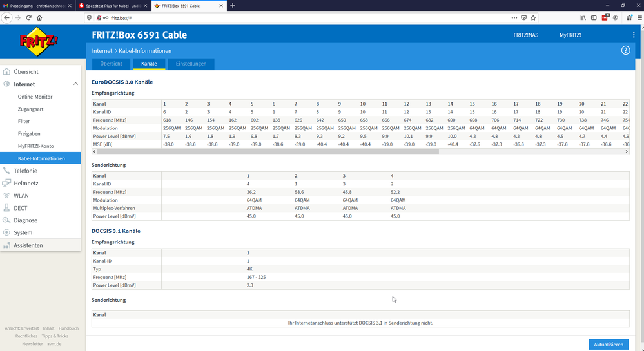Click the 167 - 325 frequency value
Viewport: 644px width, 351px height.
tap(257, 277)
